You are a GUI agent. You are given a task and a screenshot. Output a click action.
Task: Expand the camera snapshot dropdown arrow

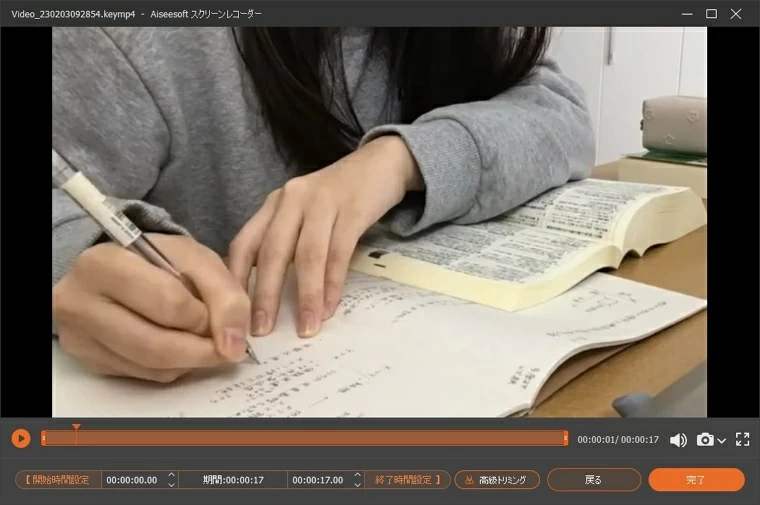[721, 440]
